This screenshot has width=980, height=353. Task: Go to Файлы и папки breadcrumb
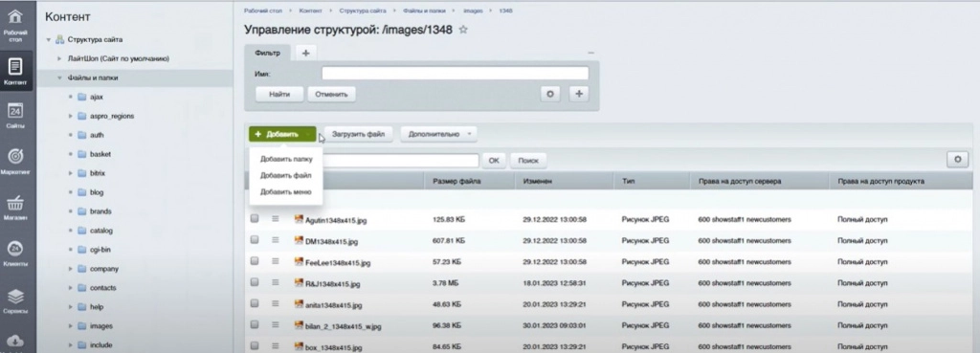[x=424, y=11]
